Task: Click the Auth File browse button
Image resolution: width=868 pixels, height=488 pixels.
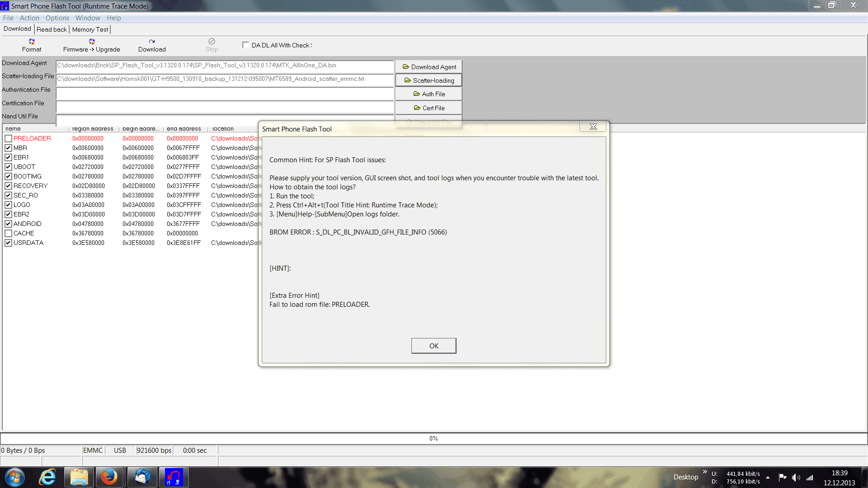Action: tap(429, 94)
